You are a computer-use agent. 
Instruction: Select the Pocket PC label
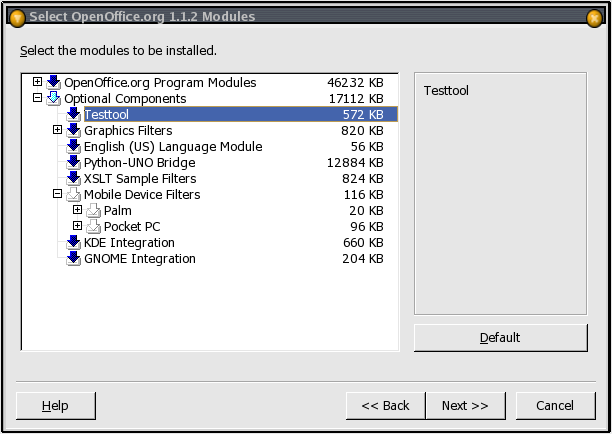coord(132,226)
